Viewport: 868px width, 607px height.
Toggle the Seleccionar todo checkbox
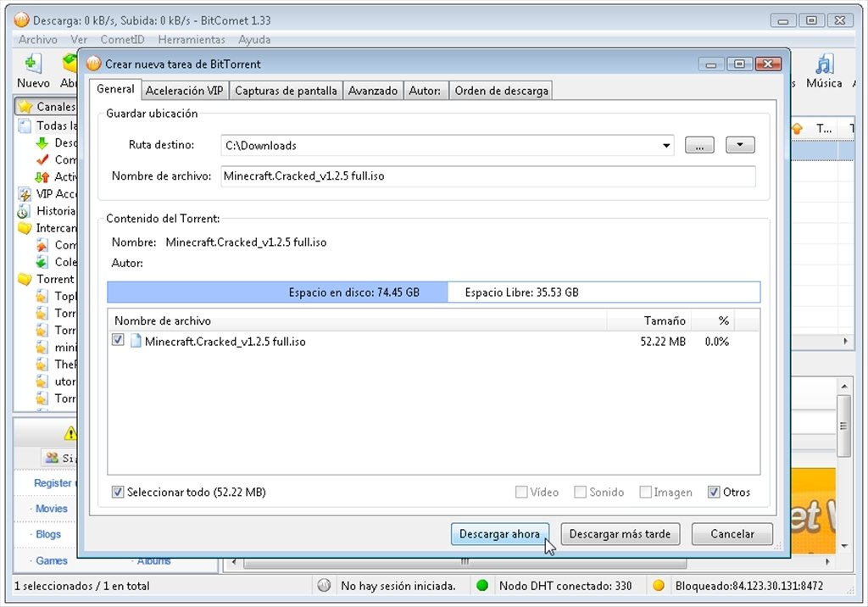(118, 492)
